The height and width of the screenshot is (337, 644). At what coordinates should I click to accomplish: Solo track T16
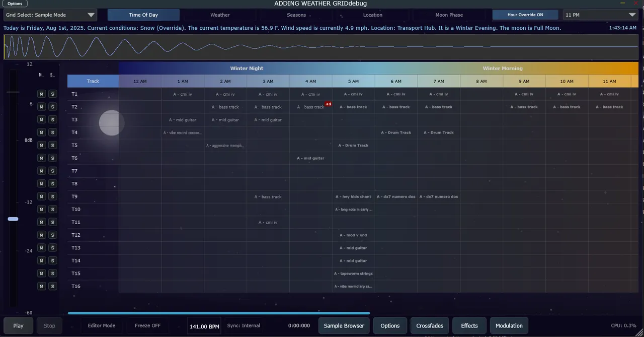tap(52, 286)
